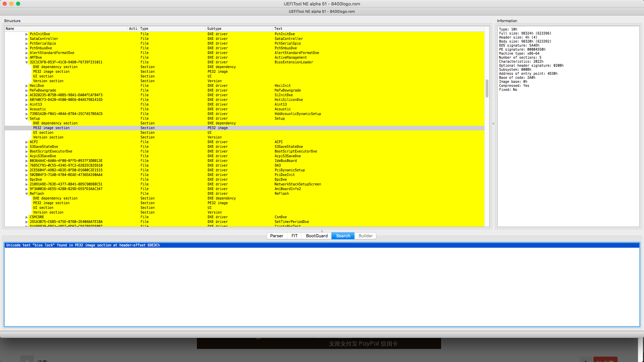Screen dimensions: 644x362
Task: Select the MeFwDowngrade file row
Action: coord(43,90)
